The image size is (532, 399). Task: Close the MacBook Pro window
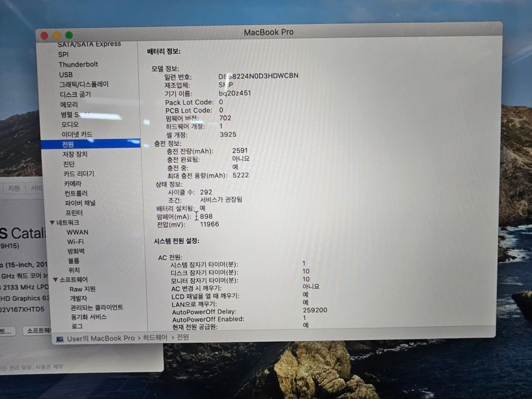point(44,35)
